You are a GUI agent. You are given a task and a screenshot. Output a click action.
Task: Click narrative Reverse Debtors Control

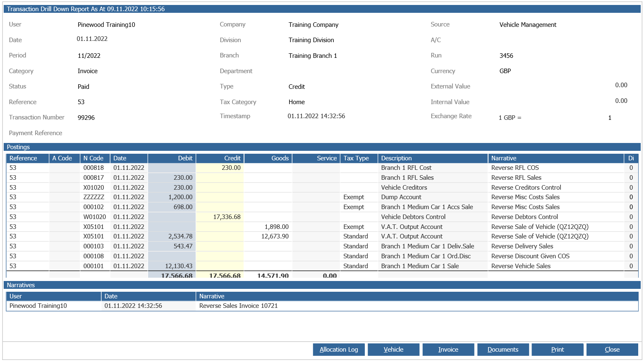(524, 217)
